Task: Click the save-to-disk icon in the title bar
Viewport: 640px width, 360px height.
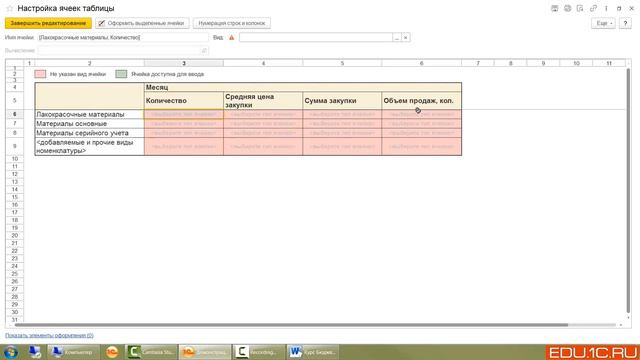Action: click(x=554, y=8)
